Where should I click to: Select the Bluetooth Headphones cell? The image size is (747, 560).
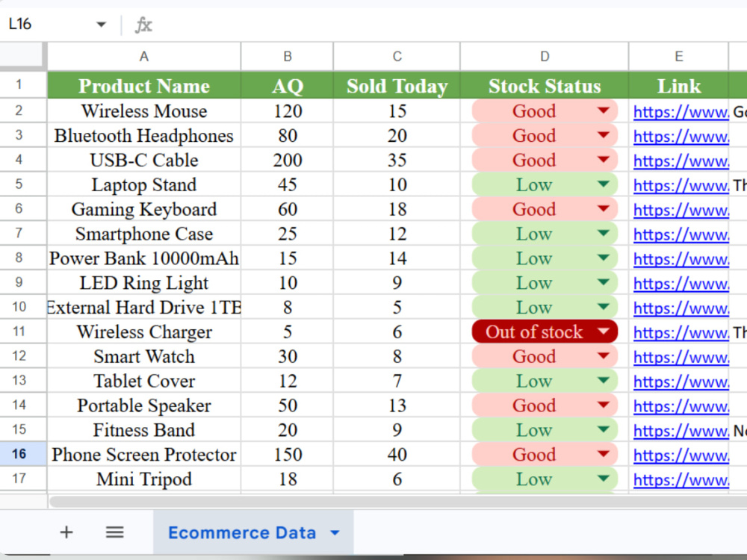(144, 135)
